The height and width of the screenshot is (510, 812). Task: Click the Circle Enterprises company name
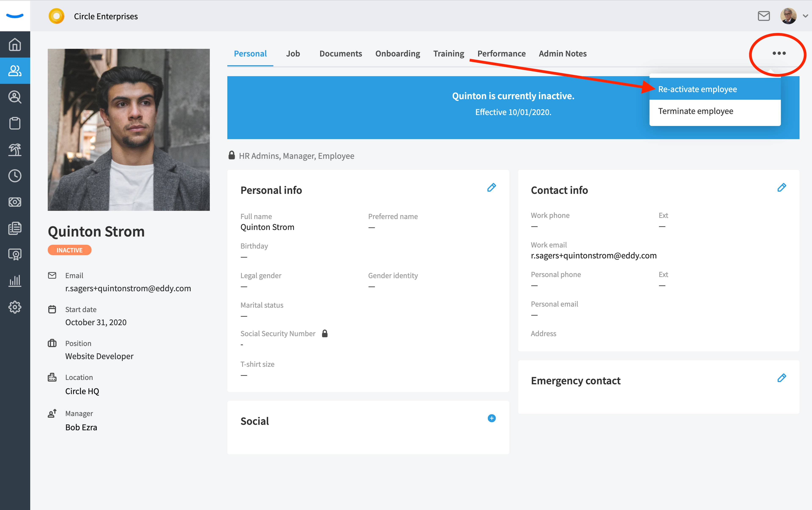[x=106, y=16]
